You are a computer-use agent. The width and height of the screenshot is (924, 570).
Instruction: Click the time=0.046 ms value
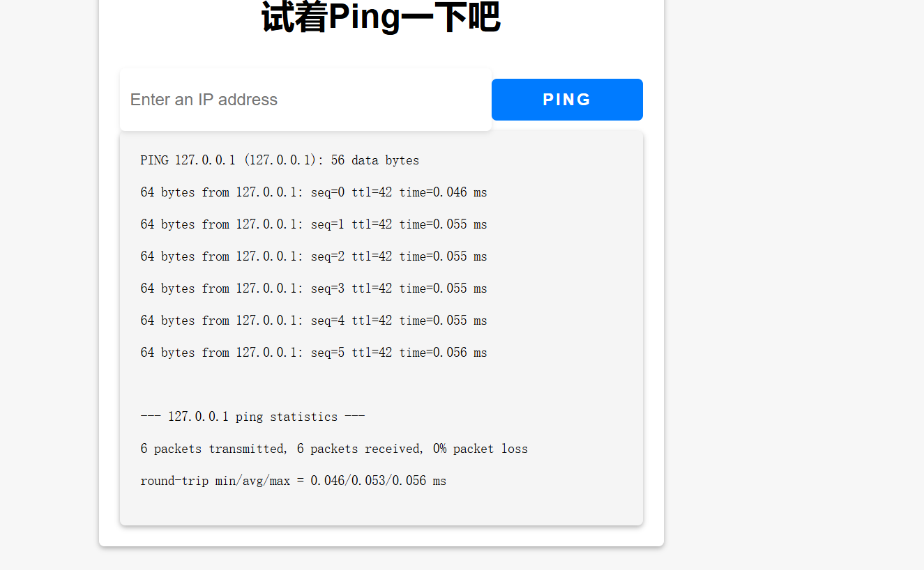443,192
